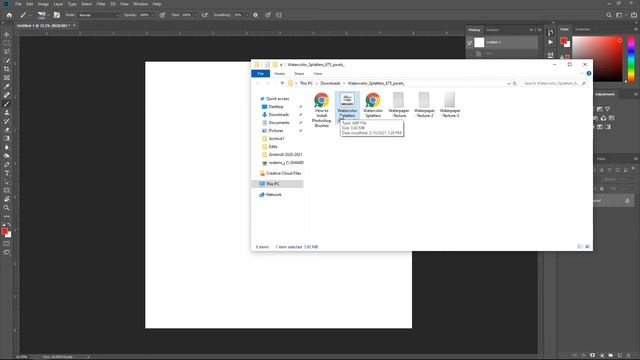This screenshot has height=360, width=640.
Task: Expand address bar history dropdown in Explorer
Action: pyautogui.click(x=509, y=83)
